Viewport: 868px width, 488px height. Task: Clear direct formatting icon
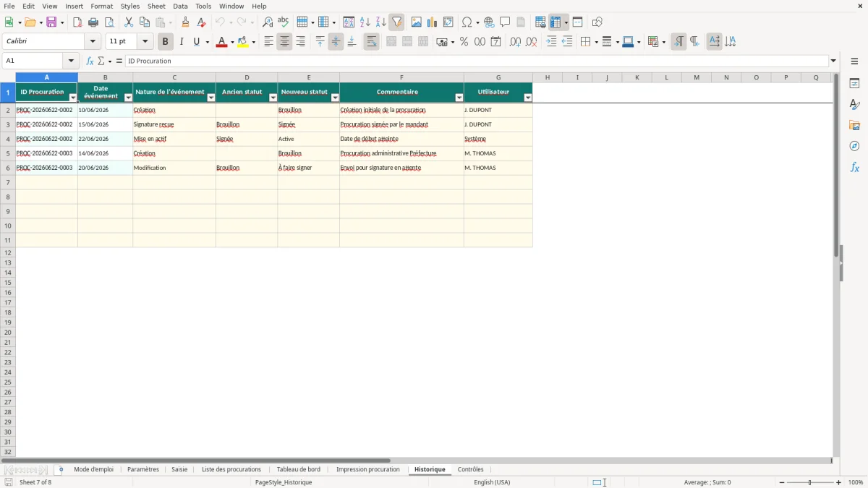click(201, 22)
